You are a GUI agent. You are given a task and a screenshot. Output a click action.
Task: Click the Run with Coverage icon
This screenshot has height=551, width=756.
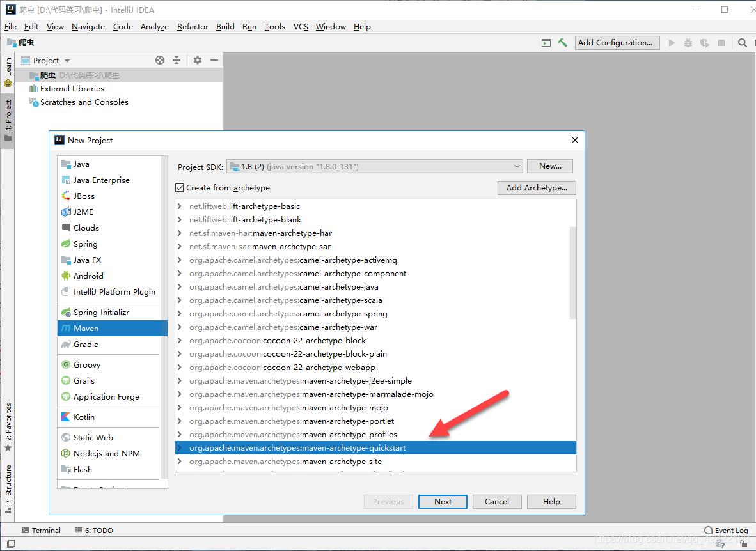(705, 43)
